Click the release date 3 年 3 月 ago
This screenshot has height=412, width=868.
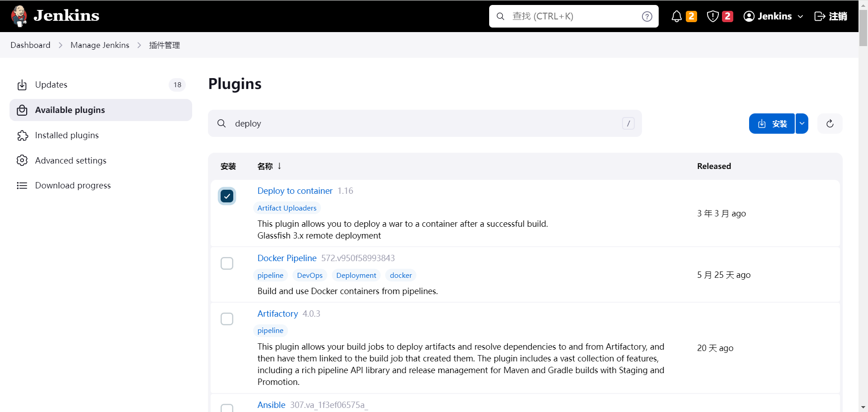pos(722,214)
